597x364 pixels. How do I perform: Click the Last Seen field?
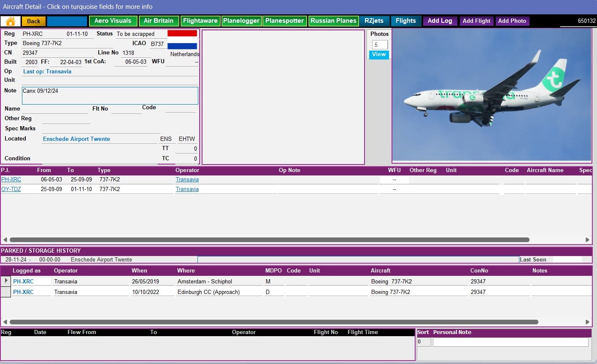click(567, 259)
